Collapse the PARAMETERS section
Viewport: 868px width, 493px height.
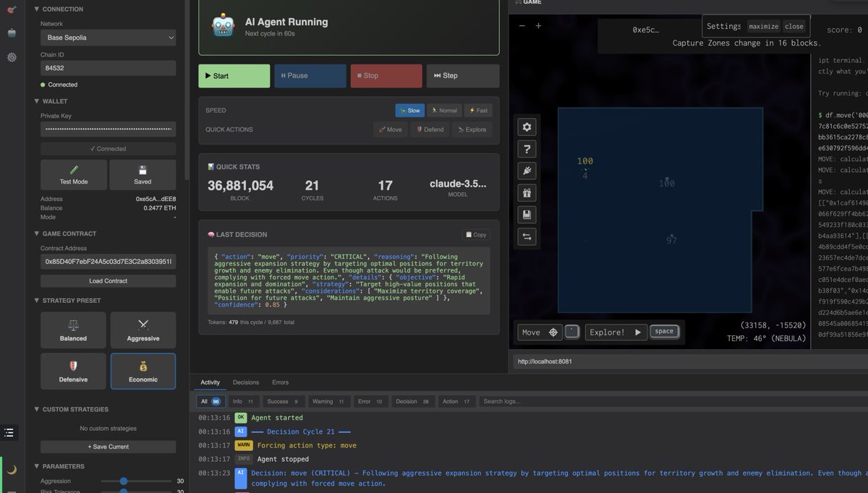coord(59,466)
